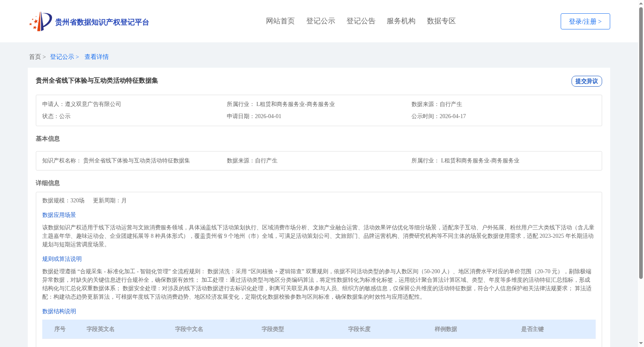Screen dimensions: 644x347
Task: Click 数据结构说明 heading
Action: click(x=59, y=311)
